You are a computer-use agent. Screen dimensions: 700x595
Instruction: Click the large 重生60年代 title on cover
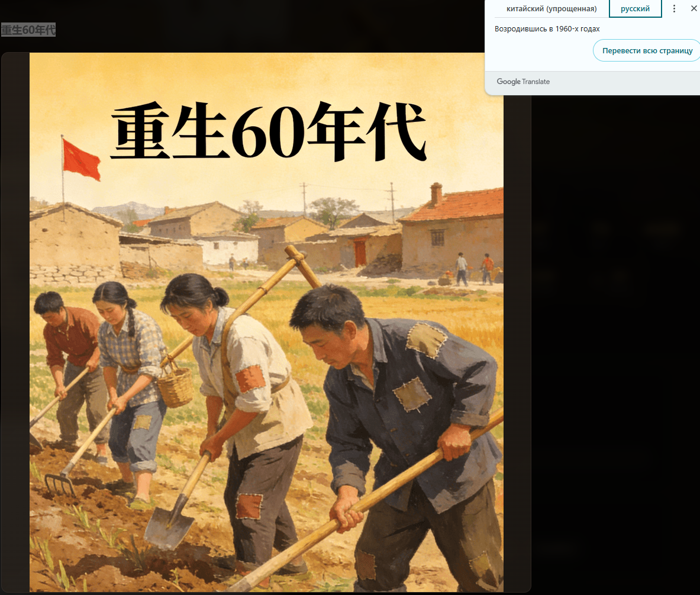point(267,131)
